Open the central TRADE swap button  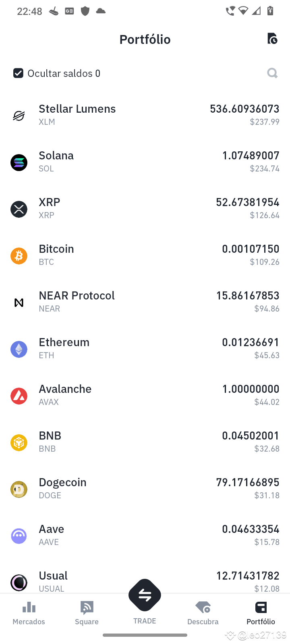pos(145,595)
